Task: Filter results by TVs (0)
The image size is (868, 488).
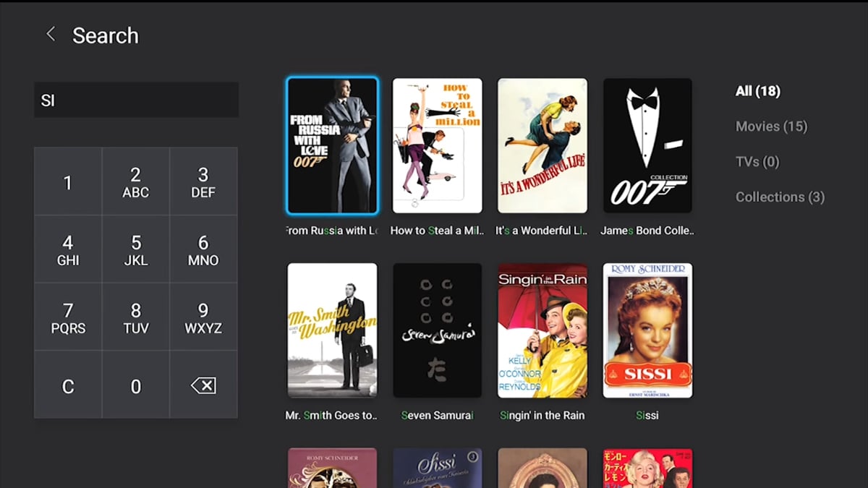Action: (757, 161)
